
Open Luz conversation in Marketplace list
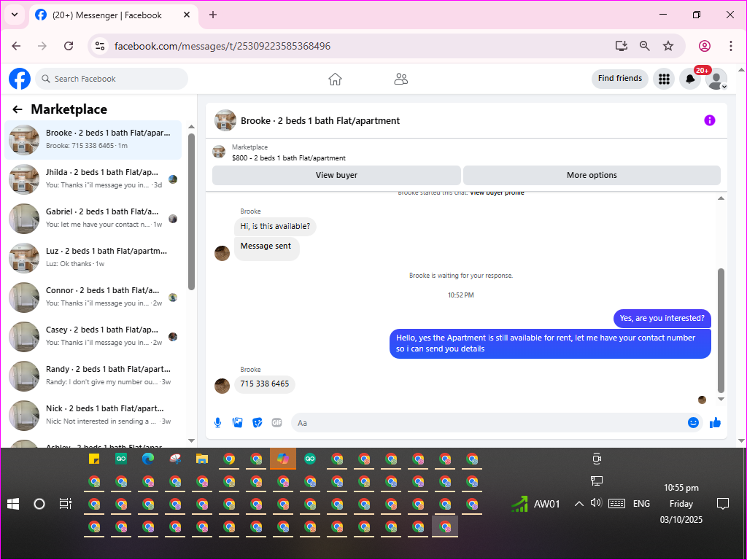click(93, 258)
